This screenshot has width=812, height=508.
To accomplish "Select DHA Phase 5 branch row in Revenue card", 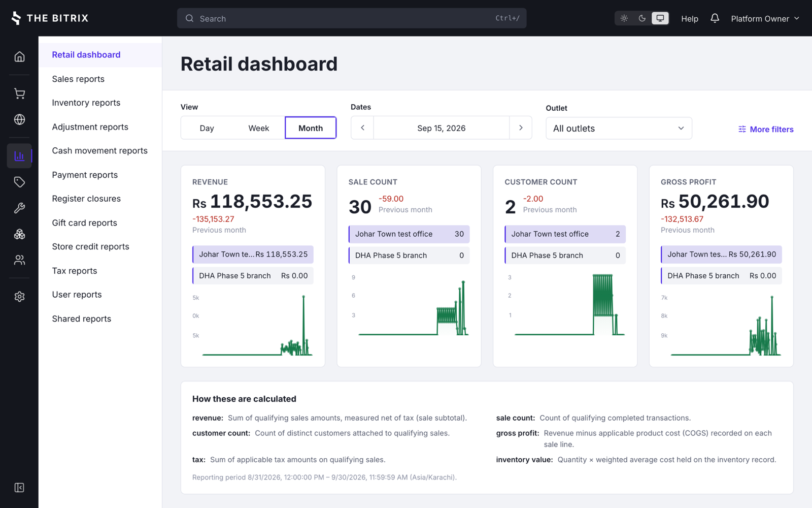I will point(253,276).
